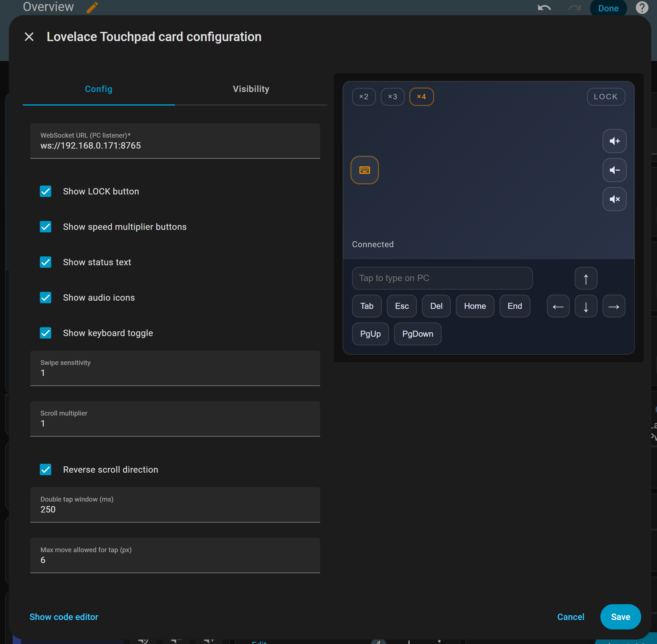
Task: Click the undo arrow icon
Action: pos(544,8)
